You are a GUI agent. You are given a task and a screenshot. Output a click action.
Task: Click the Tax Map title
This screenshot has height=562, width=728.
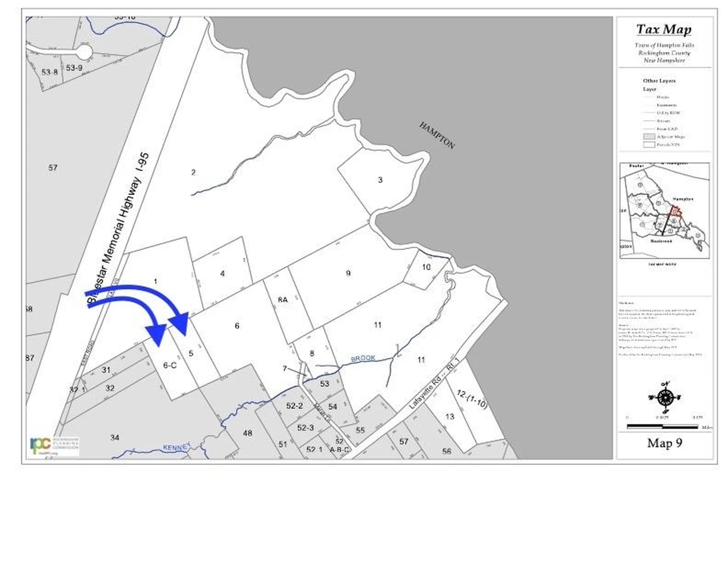click(x=664, y=30)
